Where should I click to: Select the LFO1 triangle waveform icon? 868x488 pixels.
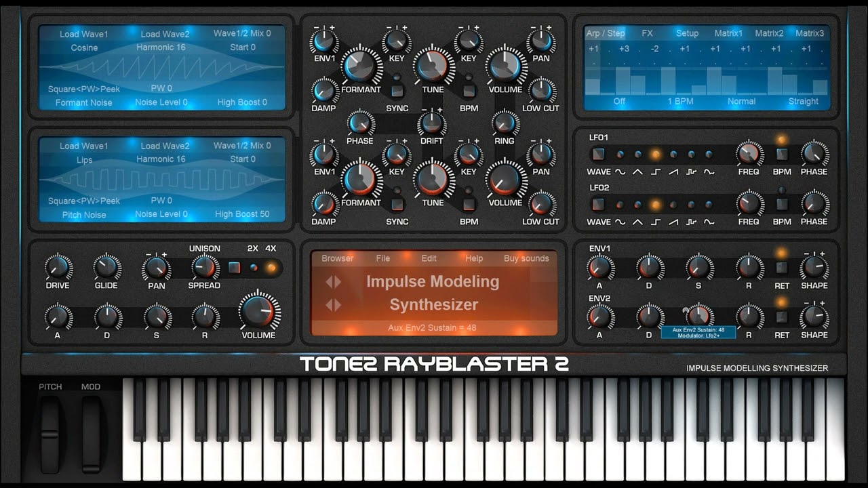pos(637,171)
